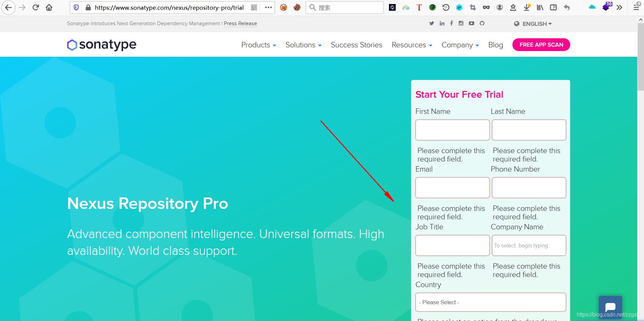Open the ENGLISH language dropdown
This screenshot has height=321, width=644.
pyautogui.click(x=533, y=24)
